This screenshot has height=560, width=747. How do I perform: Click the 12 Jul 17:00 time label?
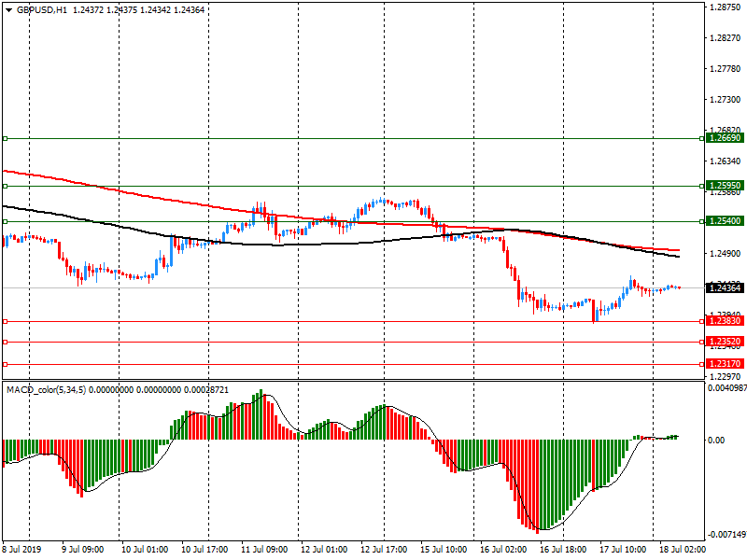click(x=384, y=550)
